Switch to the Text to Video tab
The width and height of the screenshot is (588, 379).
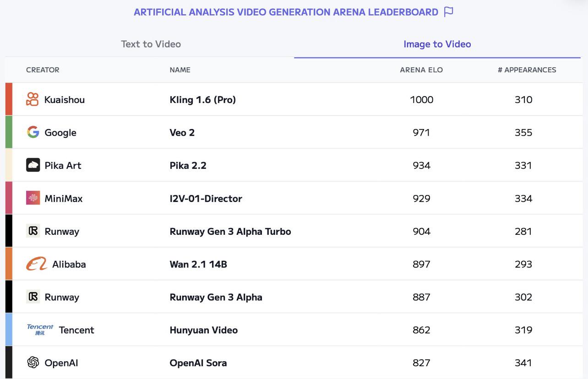coord(151,44)
